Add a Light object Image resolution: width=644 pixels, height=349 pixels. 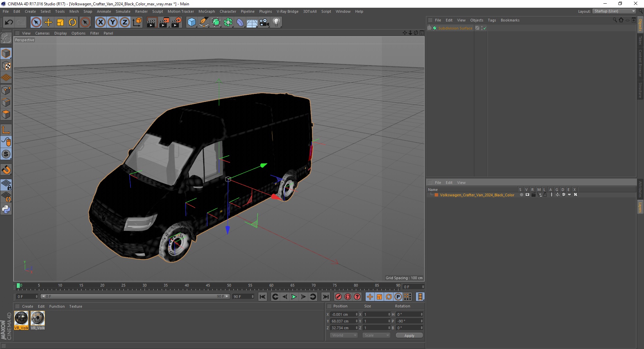tap(276, 22)
